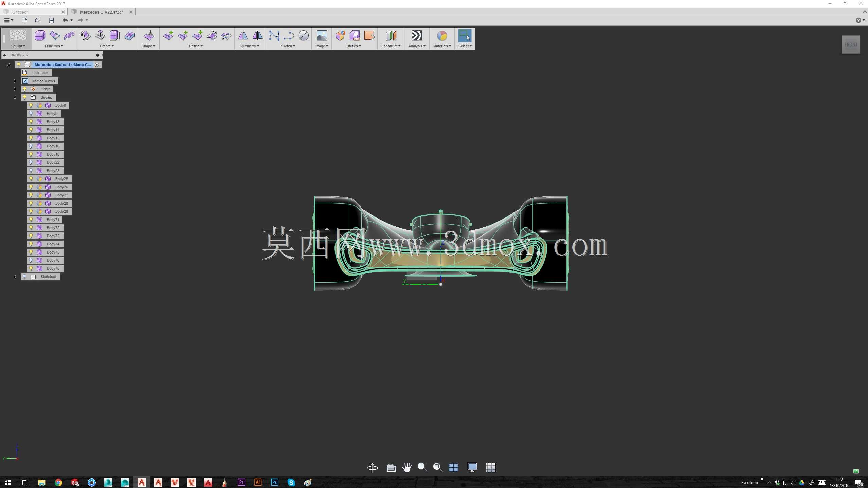Toggle visibility bulb for Origin
The width and height of the screenshot is (868, 488).
(24, 89)
